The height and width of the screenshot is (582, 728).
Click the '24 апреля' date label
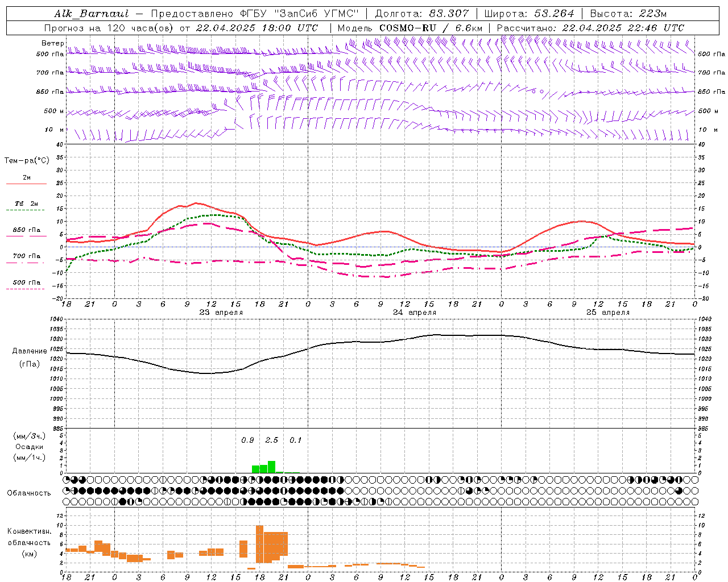click(x=415, y=312)
